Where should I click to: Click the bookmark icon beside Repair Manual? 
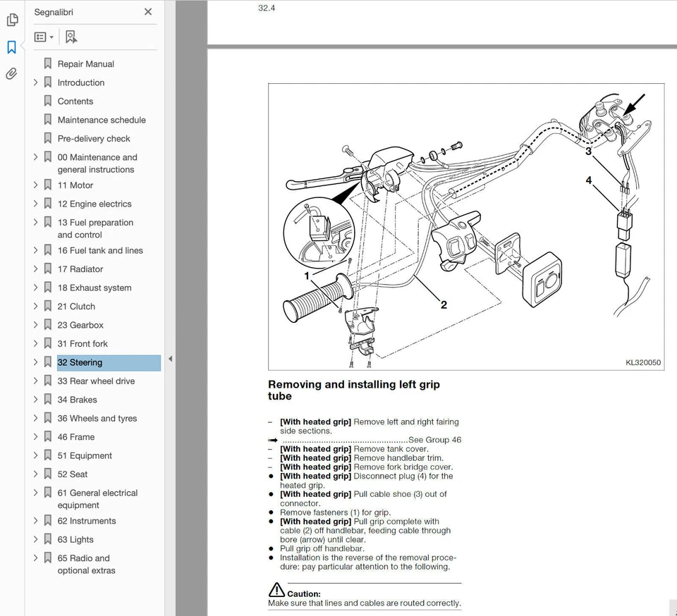coord(47,63)
